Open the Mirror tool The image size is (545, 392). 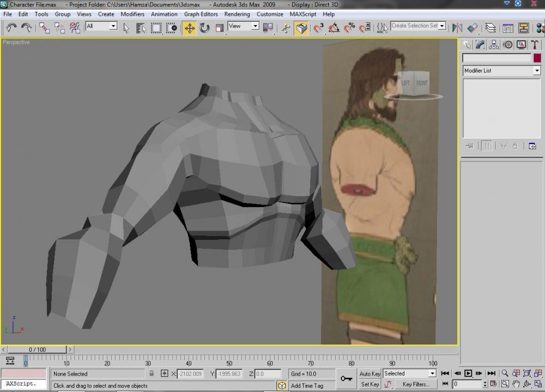click(457, 28)
